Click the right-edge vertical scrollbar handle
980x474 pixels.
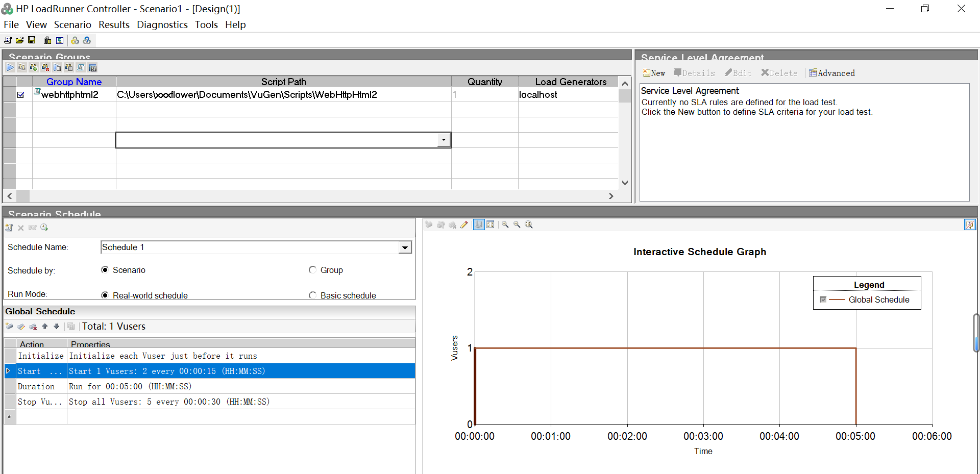coord(976,333)
